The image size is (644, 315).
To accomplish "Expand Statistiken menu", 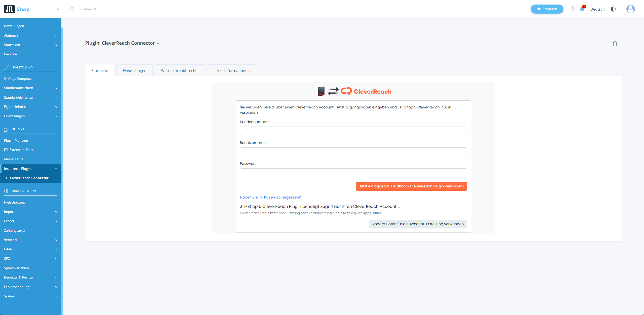I will point(31,45).
